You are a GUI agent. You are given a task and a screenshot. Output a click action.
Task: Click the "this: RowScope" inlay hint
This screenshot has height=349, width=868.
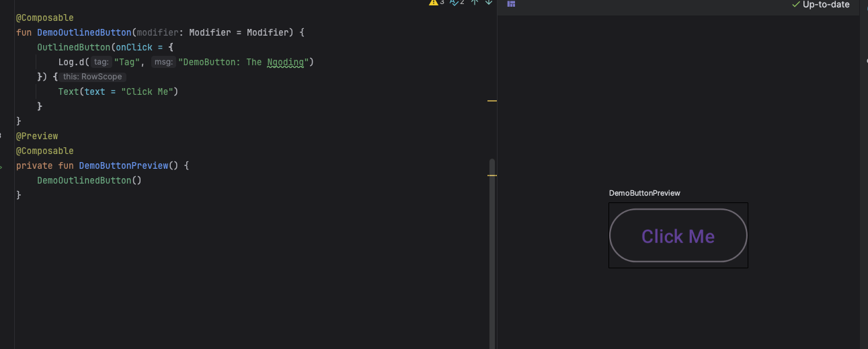[x=93, y=77]
